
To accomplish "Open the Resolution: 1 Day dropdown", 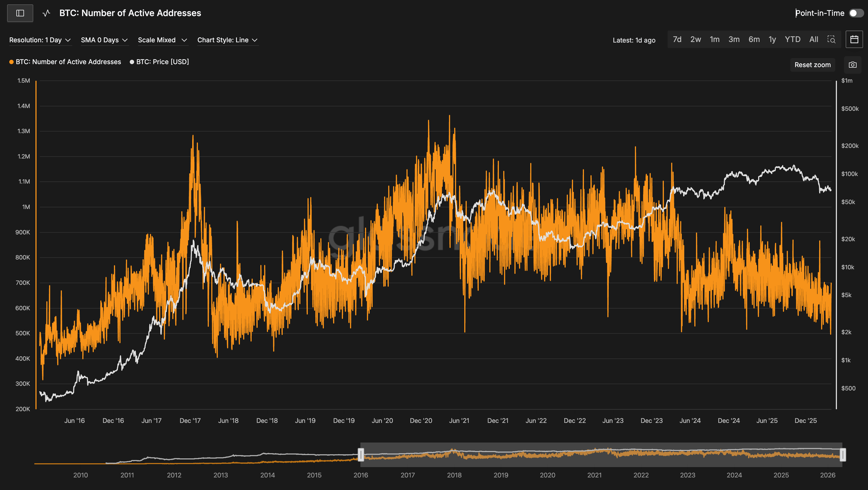I will 40,40.
